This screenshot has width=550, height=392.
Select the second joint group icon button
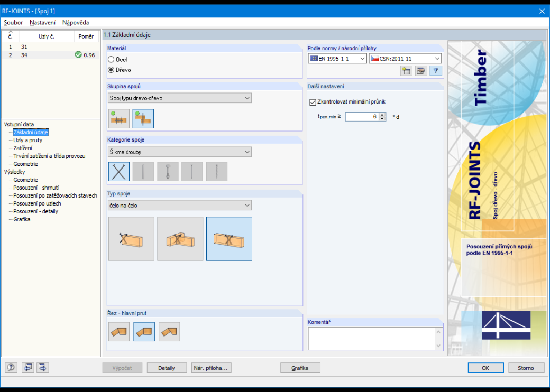point(143,118)
